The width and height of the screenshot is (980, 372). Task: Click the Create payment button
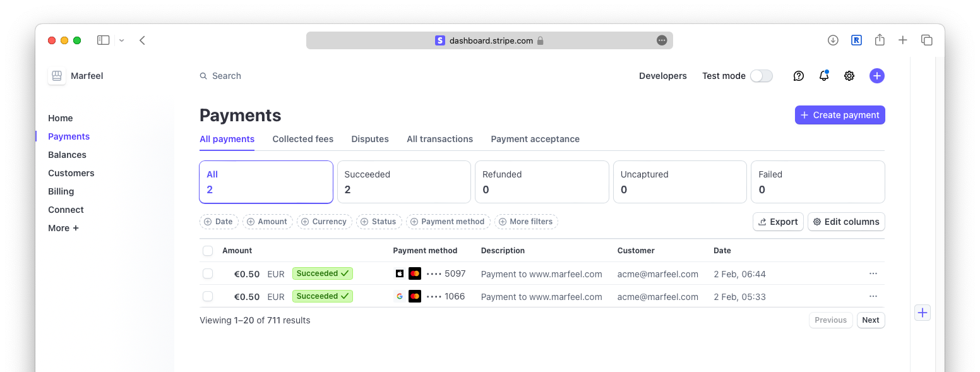coord(840,115)
